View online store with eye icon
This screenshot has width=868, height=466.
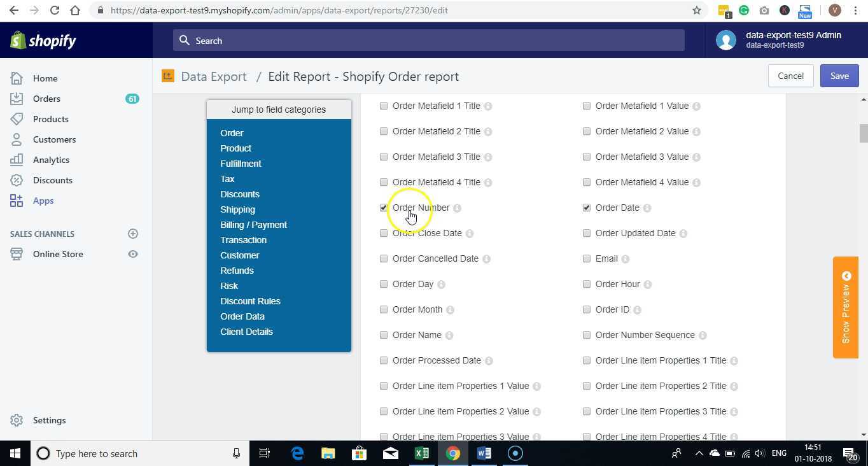point(133,254)
